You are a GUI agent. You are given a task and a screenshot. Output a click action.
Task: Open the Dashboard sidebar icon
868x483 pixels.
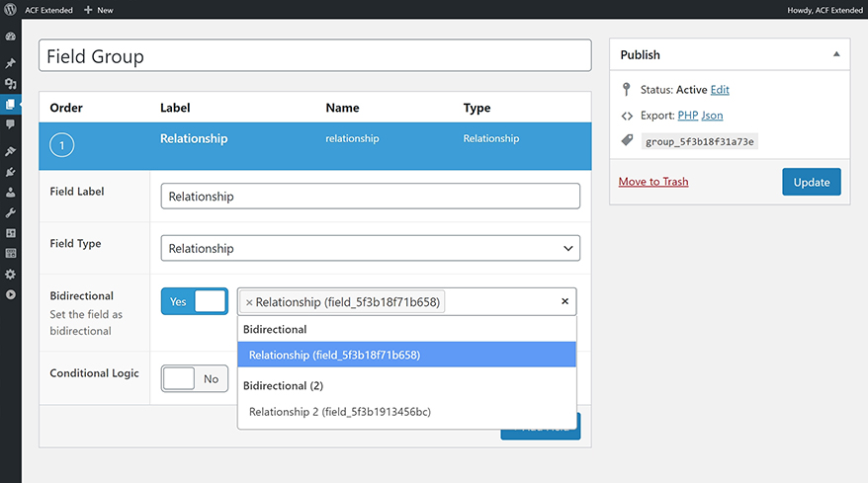click(11, 37)
